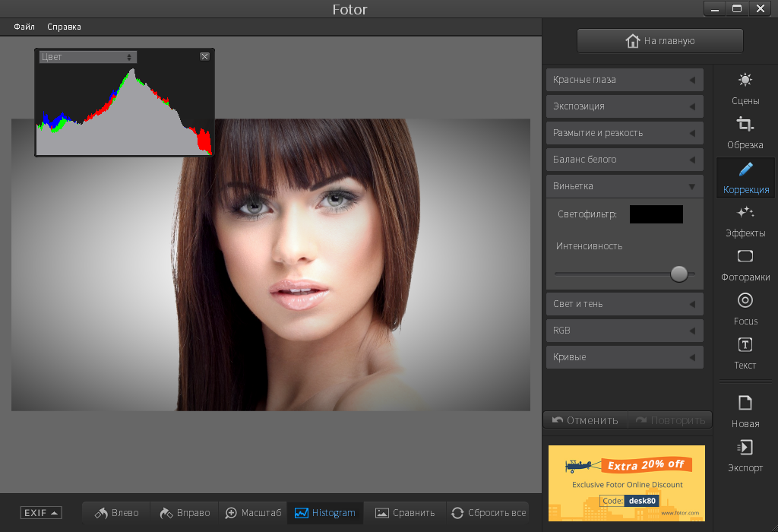This screenshot has width=778, height=532.
Task: Open the Файл menu
Action: 24,27
